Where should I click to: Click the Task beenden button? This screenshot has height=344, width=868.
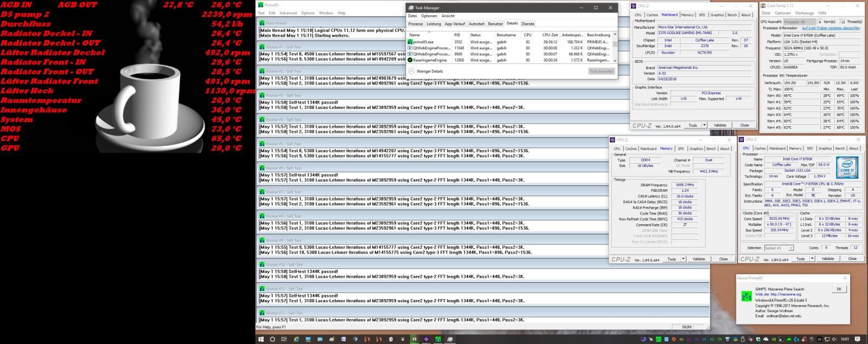(601, 71)
